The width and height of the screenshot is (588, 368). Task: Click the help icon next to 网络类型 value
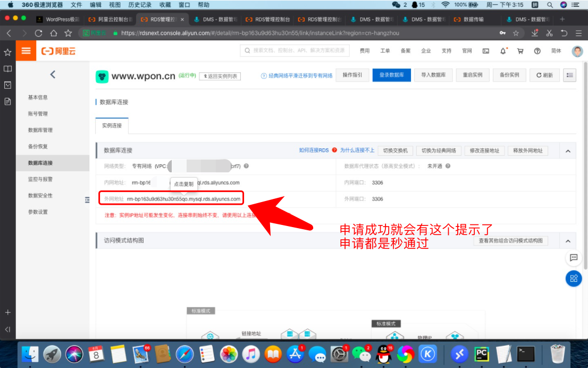click(x=246, y=166)
